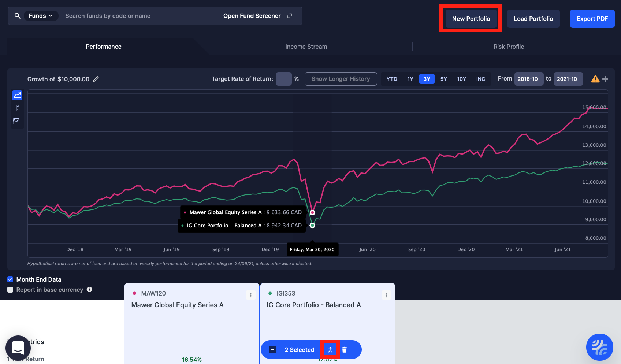
Task: Switch to the Income Stream tab
Action: coord(306,47)
